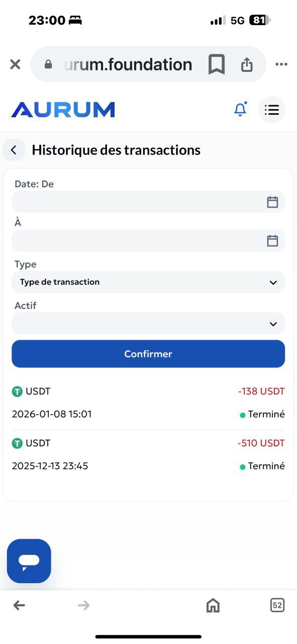Go back using the Historique back chevron

14,149
